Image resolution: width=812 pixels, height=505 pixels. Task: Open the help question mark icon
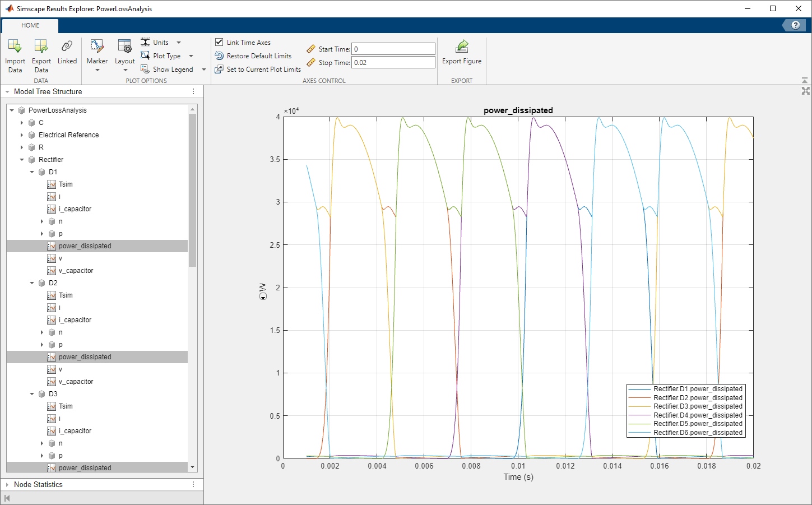(x=795, y=25)
